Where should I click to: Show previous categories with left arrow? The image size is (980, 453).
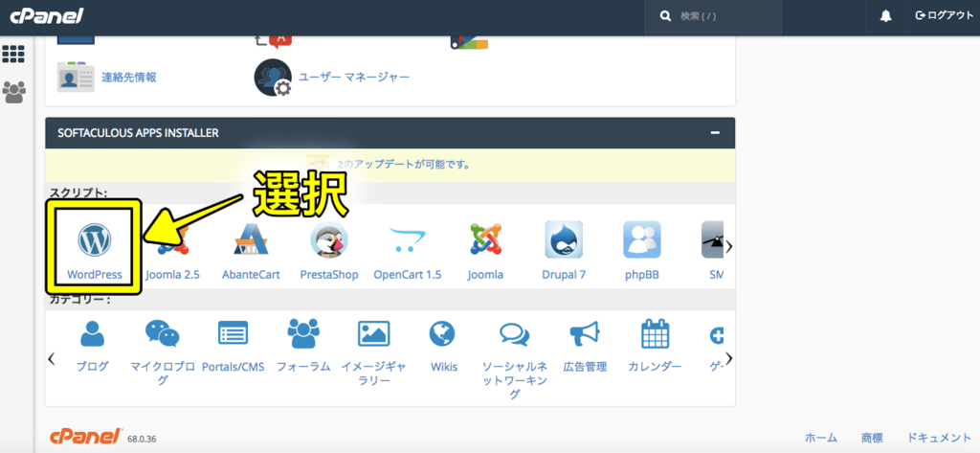click(x=52, y=359)
